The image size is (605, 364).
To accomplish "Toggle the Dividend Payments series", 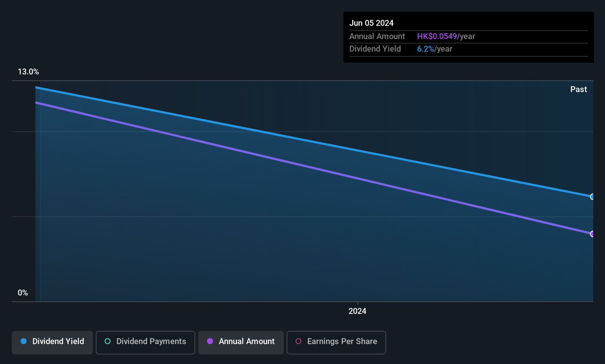I will pyautogui.click(x=145, y=342).
